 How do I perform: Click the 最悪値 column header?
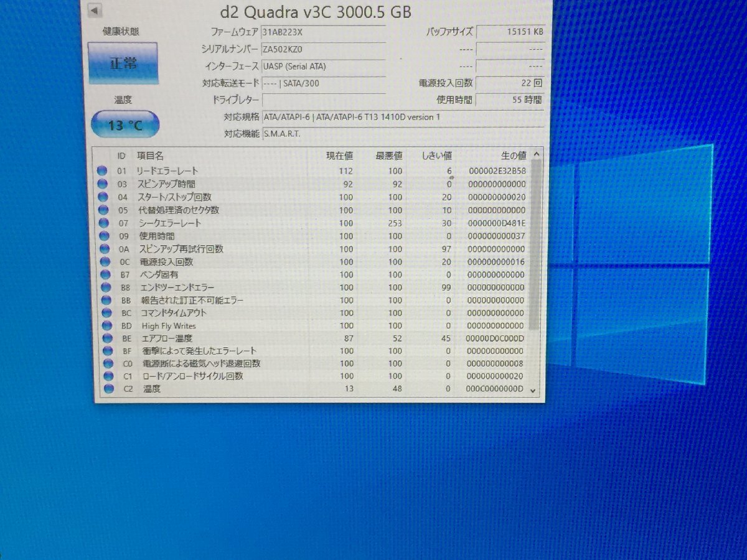[389, 156]
